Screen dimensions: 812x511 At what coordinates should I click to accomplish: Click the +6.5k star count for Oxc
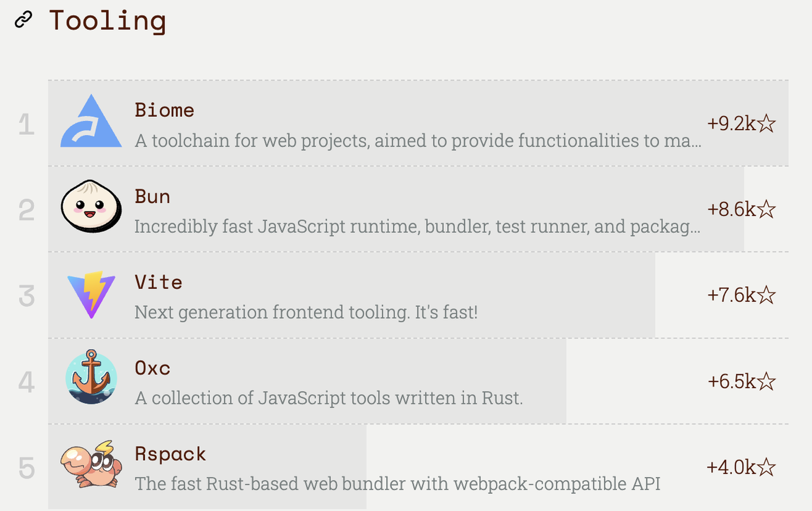pyautogui.click(x=741, y=382)
